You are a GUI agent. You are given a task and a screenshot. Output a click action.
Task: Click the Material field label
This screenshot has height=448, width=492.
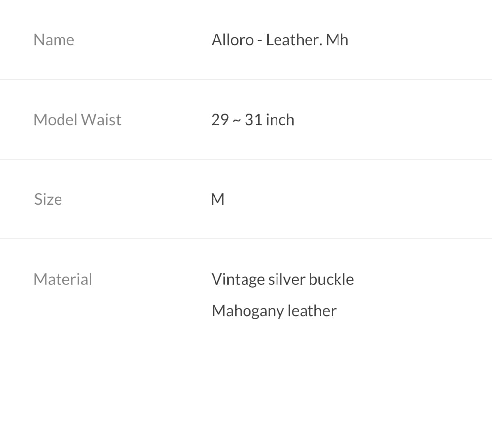[x=62, y=279]
